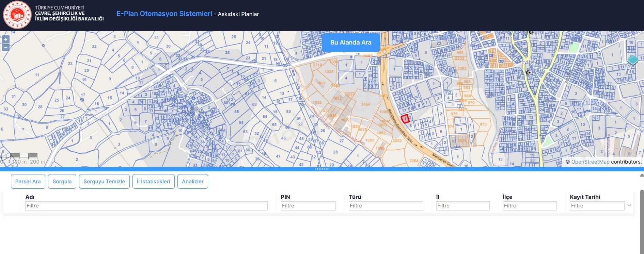Image resolution: width=644 pixels, height=254 pixels.
Task: Open the Analizler section
Action: pyautogui.click(x=192, y=182)
